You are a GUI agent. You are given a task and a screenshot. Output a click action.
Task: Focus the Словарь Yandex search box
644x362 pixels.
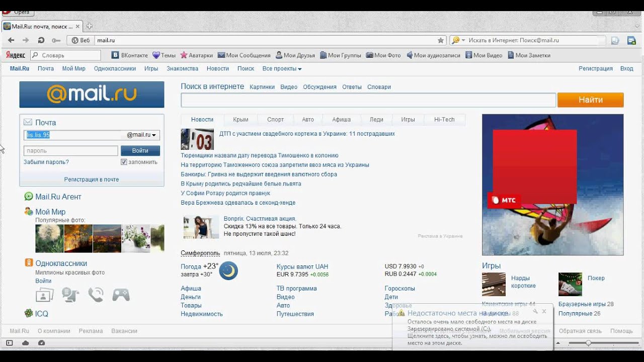click(x=65, y=55)
